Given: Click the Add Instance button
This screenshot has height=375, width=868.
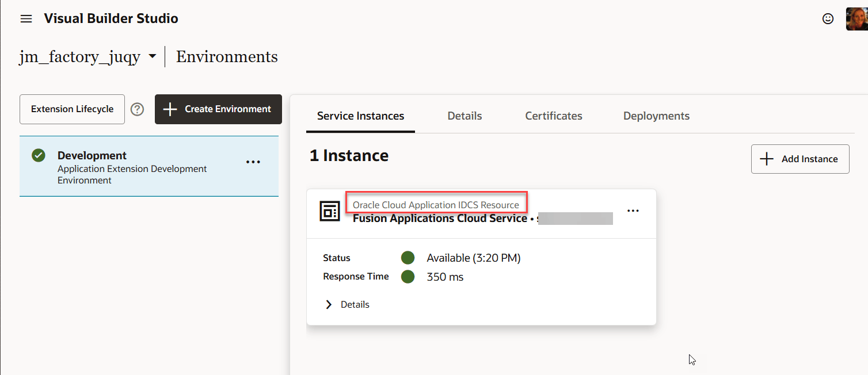Looking at the screenshot, I should click(800, 159).
